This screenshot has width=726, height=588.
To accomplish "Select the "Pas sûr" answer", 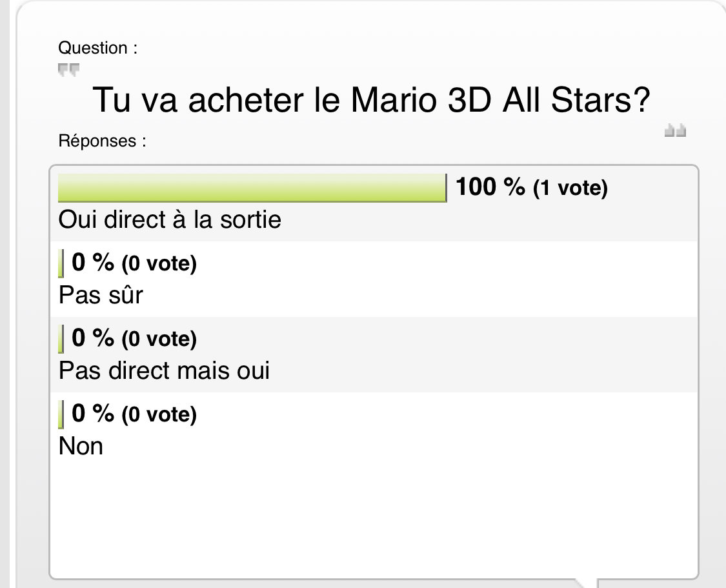I will pyautogui.click(x=101, y=295).
